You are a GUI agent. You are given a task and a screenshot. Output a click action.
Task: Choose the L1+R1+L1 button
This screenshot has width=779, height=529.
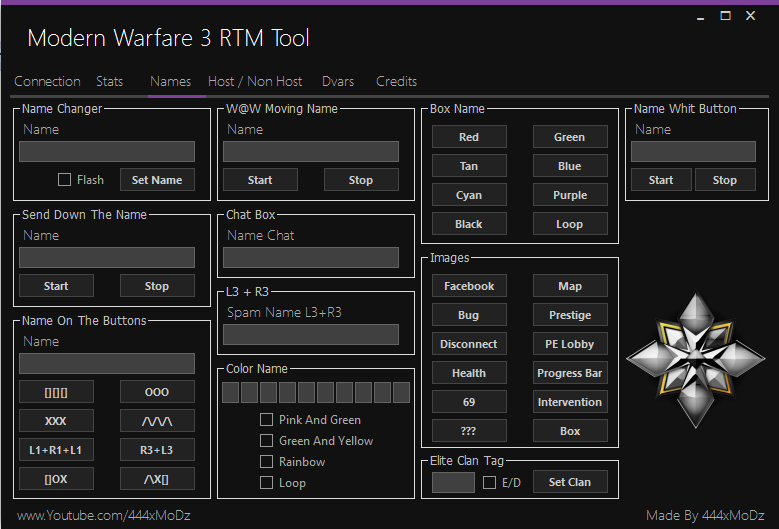[x=56, y=450]
